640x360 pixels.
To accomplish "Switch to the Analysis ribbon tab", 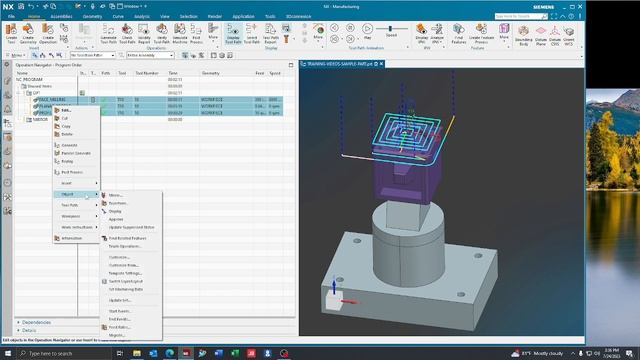I will 142,16.
